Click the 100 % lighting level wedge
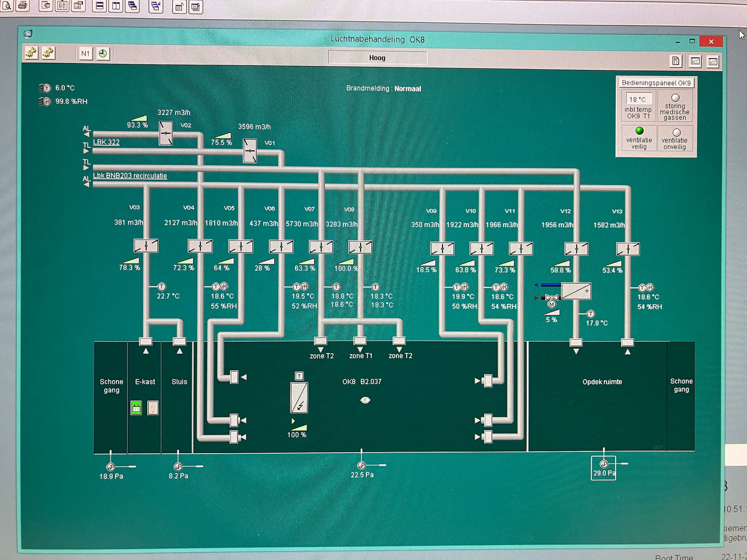 pos(298,427)
